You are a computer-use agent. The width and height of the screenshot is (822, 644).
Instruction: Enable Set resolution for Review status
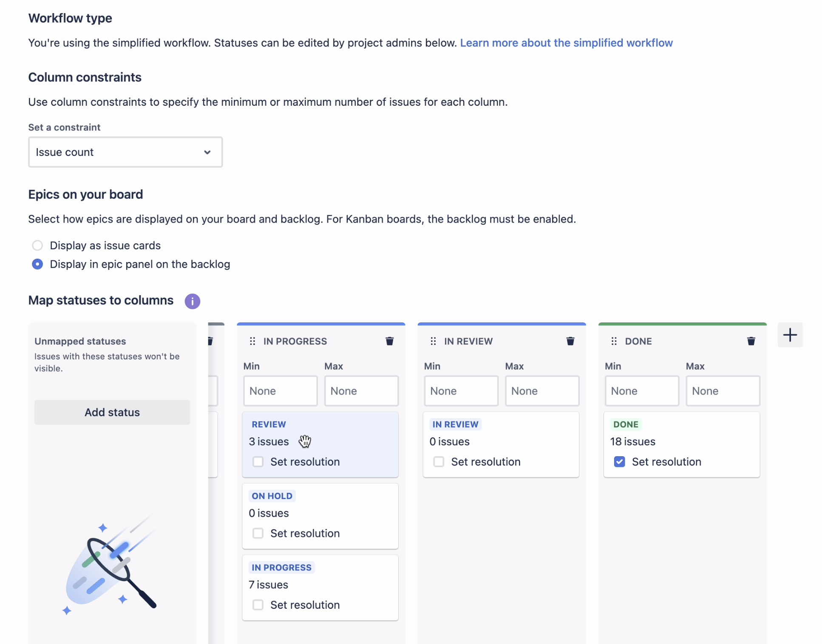pos(258,462)
